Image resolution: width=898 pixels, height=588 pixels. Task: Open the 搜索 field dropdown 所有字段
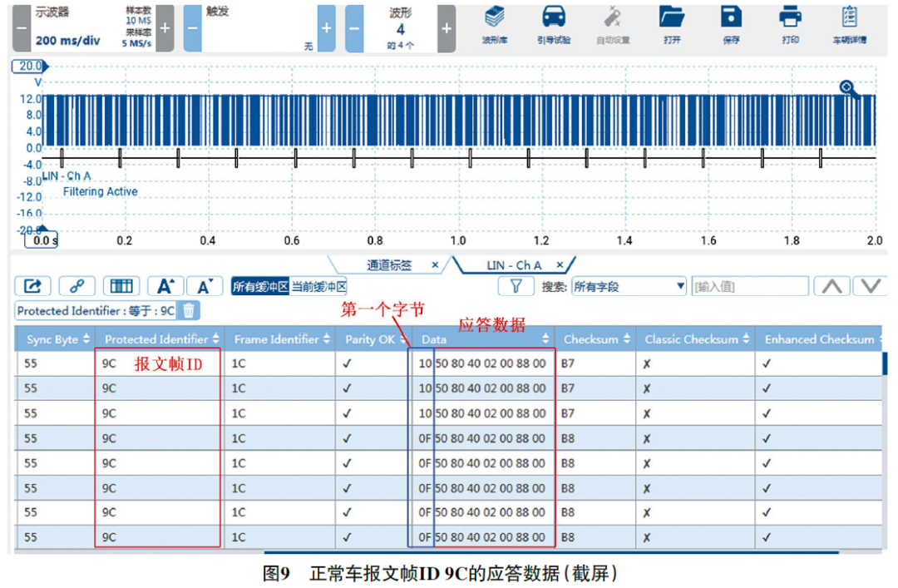(629, 286)
